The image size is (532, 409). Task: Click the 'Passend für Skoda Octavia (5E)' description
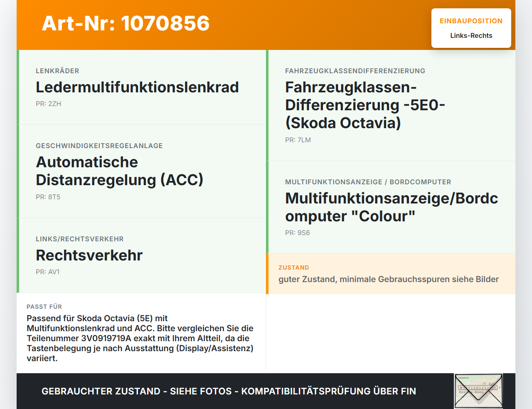(x=140, y=338)
